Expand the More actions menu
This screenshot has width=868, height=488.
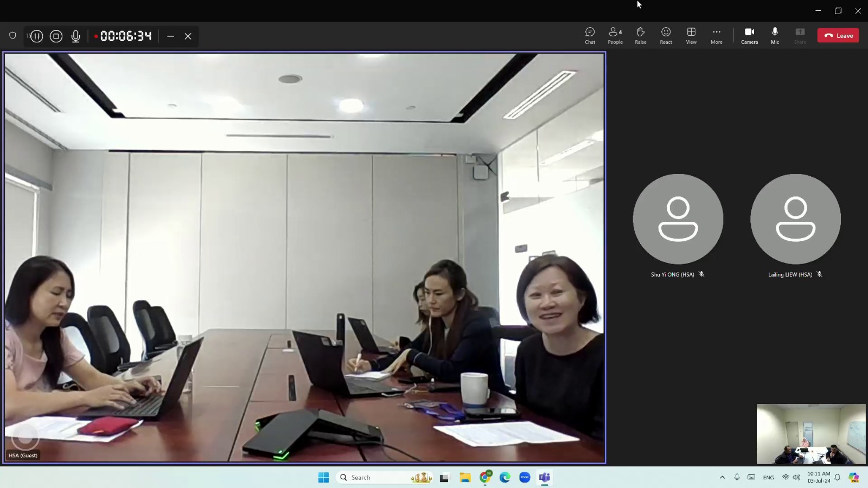coord(716,36)
